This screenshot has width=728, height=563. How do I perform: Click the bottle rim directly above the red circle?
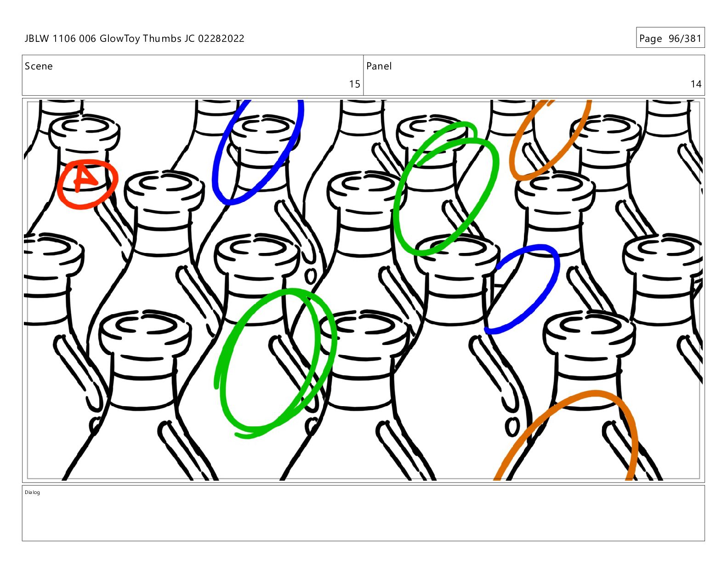click(84, 131)
